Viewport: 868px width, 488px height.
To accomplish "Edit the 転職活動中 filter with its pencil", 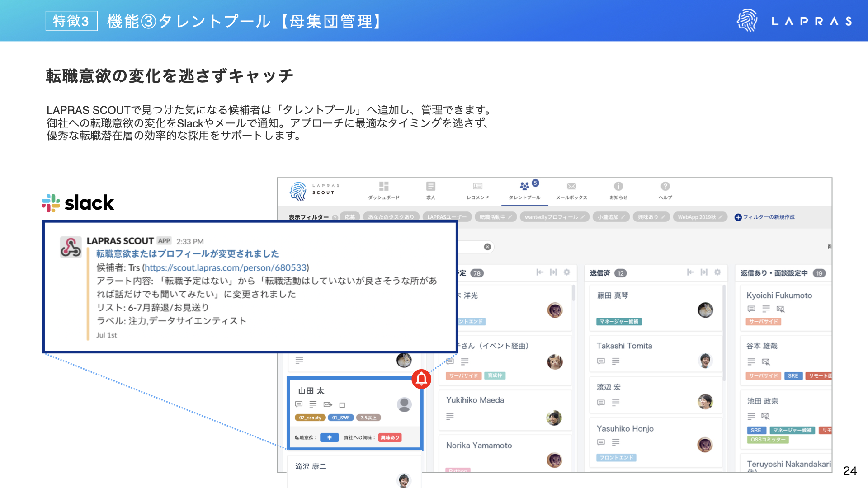I will tap(510, 217).
